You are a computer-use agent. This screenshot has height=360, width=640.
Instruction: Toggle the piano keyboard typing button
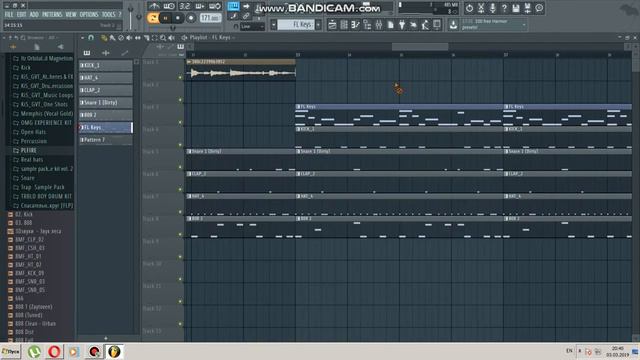point(233,6)
